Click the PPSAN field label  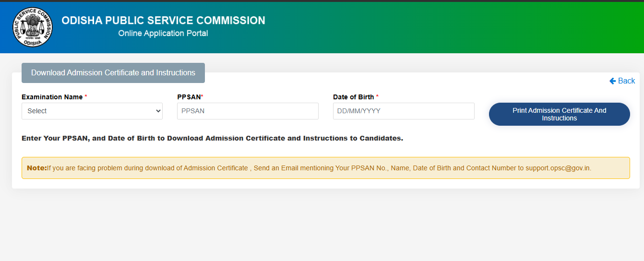coord(189,97)
